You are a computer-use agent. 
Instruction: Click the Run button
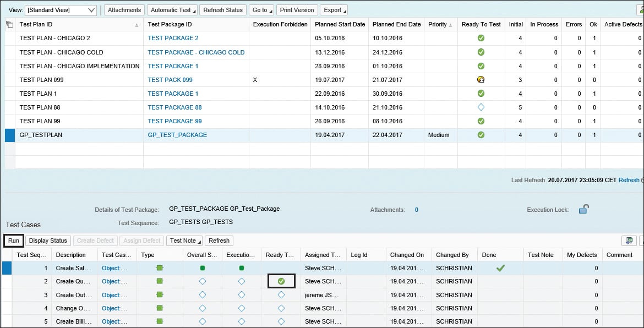(x=14, y=240)
